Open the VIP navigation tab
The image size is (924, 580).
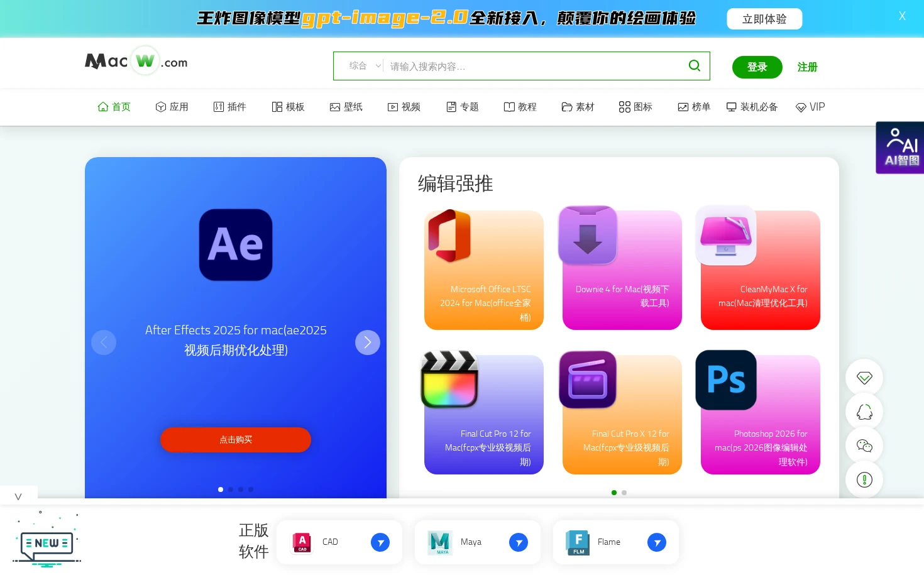coord(810,107)
